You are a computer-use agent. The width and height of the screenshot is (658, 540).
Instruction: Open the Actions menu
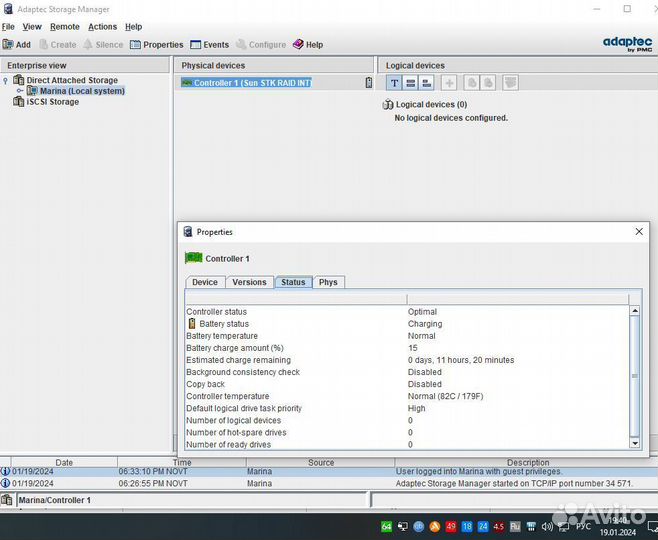pyautogui.click(x=102, y=27)
